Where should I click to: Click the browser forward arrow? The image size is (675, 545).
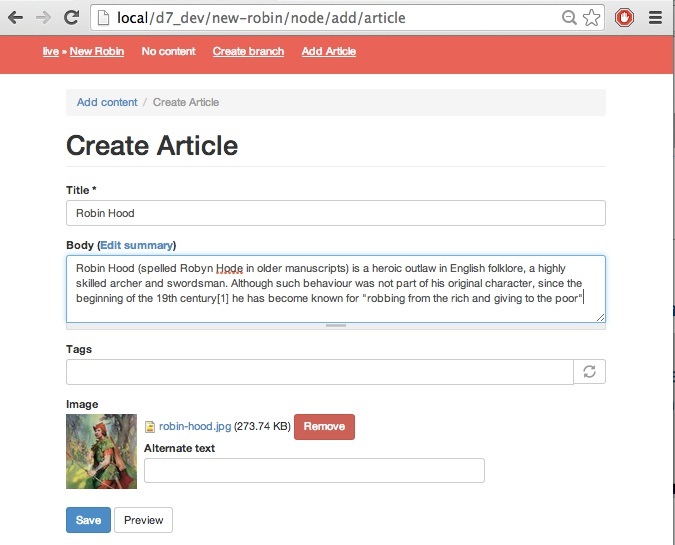click(43, 18)
